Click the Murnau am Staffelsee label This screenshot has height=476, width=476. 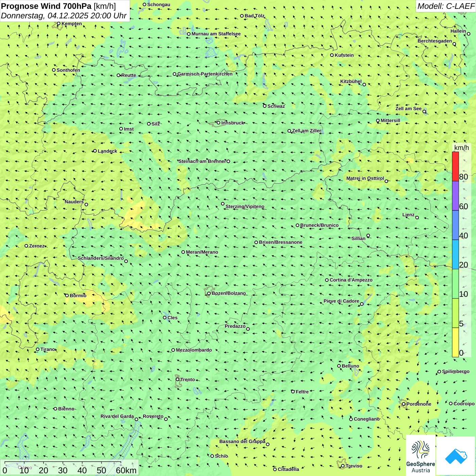[216, 34]
